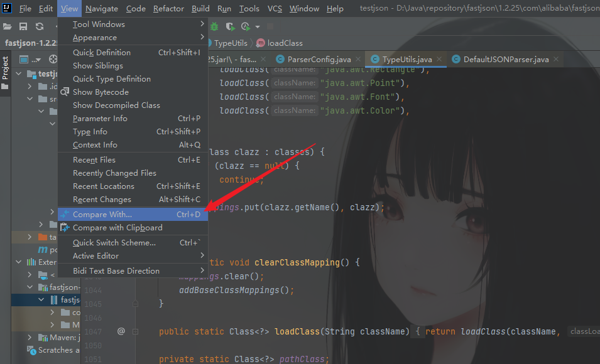Image resolution: width=600 pixels, height=364 pixels.
Task: Click the Show Bytecode magnifier icon
Action: pos(65,92)
